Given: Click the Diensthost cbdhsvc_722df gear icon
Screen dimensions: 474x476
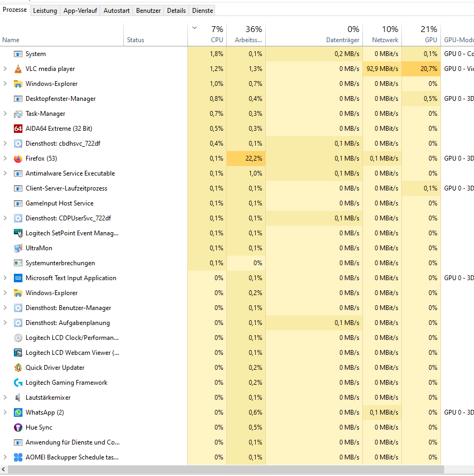Looking at the screenshot, I should click(18, 144).
